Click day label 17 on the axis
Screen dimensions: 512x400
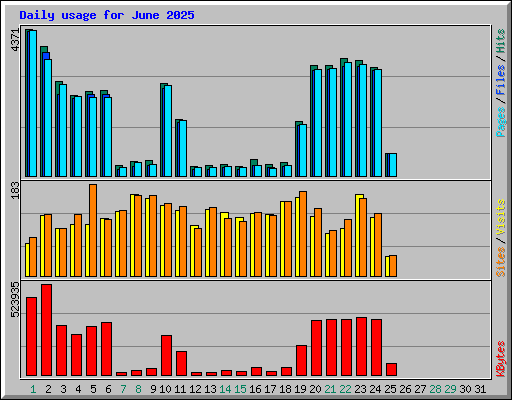(270, 389)
